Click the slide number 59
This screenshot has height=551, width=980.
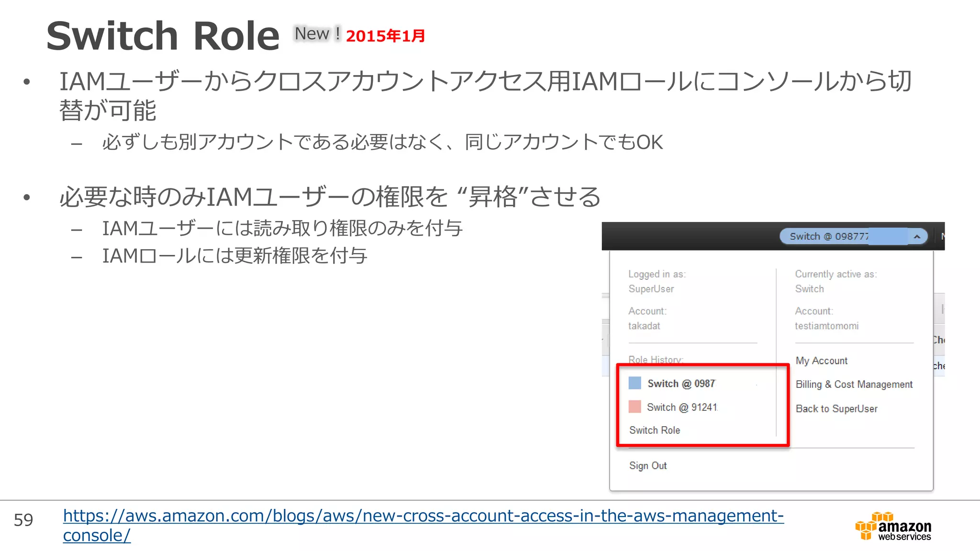23,520
